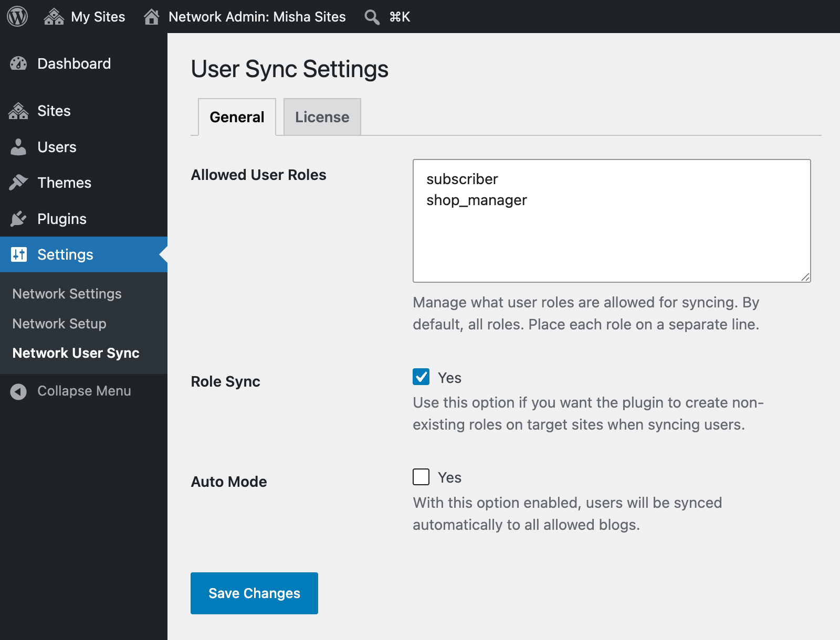840x640 pixels.
Task: Click the Plugins plug icon
Action: (18, 219)
